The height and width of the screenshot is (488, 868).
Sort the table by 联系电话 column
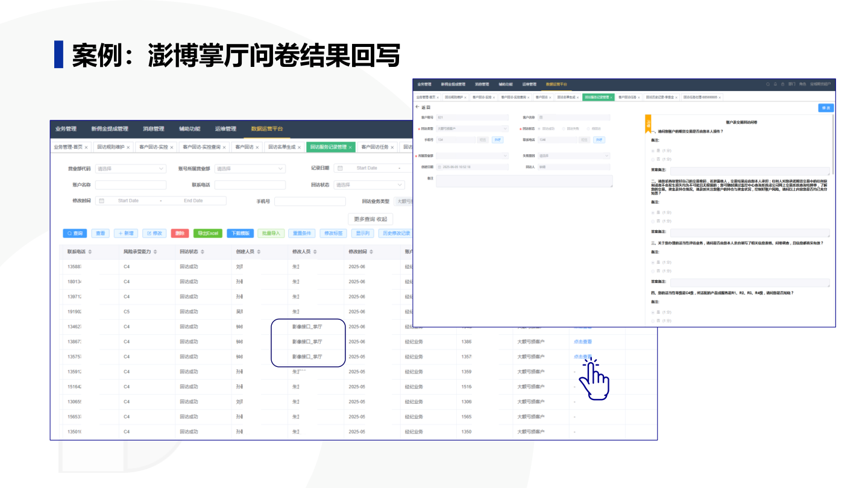(x=90, y=252)
